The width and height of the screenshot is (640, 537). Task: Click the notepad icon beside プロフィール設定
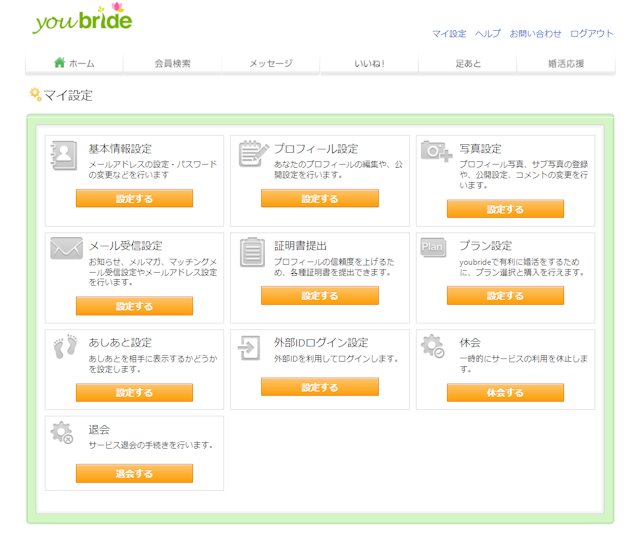(250, 154)
